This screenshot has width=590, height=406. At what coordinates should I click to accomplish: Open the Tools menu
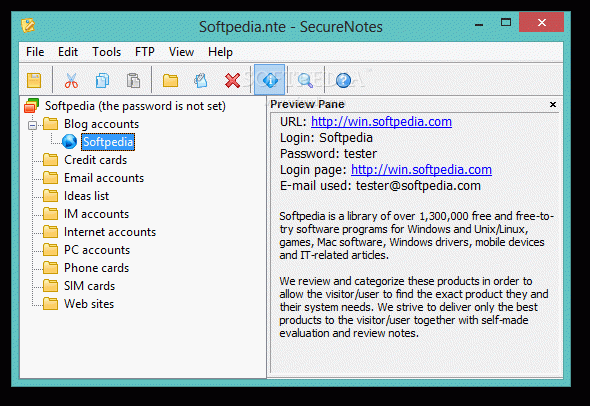pos(106,52)
